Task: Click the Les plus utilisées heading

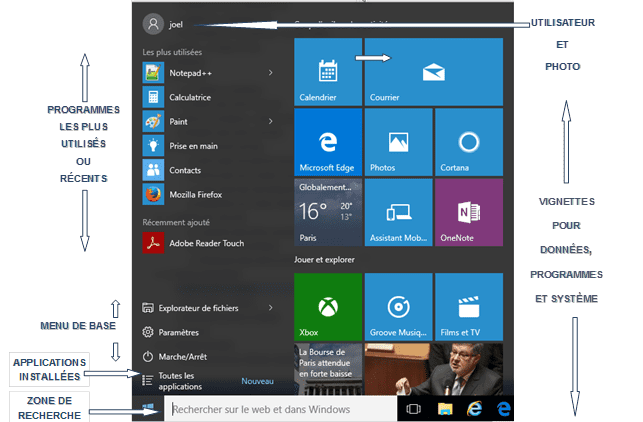Action: (172, 52)
